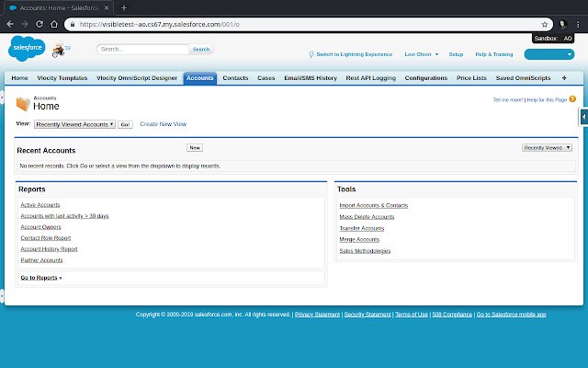Click into the Salesforce search field
The height and width of the screenshot is (368, 588).
(x=143, y=49)
